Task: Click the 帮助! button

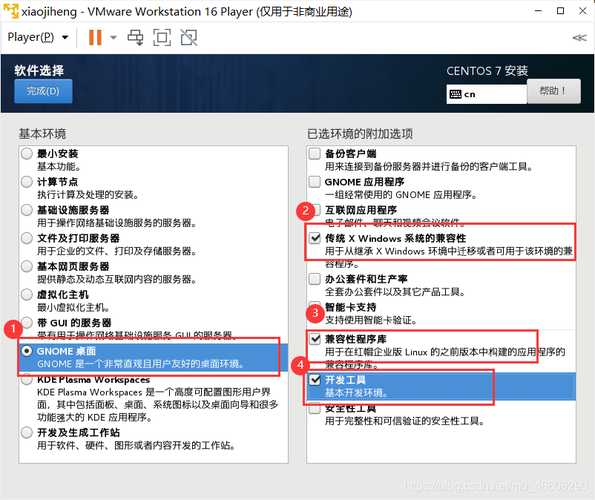Action: click(x=554, y=91)
